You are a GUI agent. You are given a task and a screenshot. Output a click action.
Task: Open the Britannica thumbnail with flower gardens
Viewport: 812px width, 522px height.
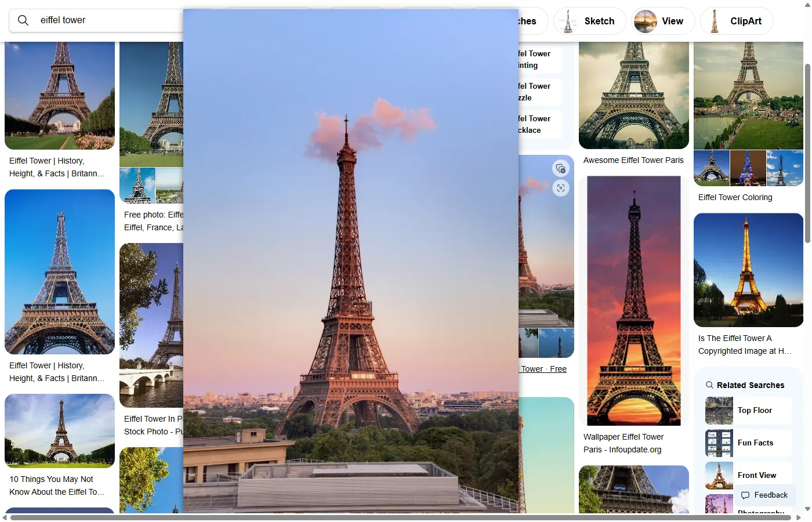tap(60, 96)
